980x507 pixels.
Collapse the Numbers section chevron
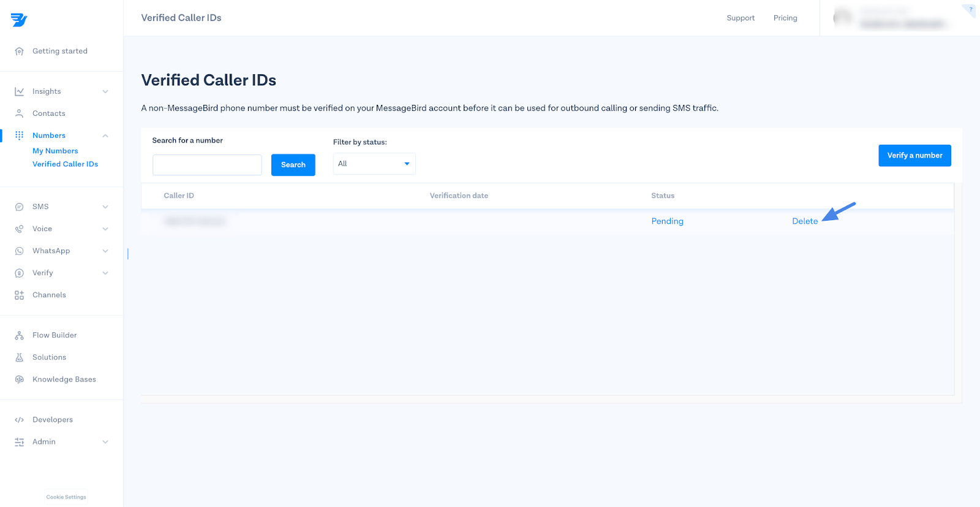(x=105, y=135)
